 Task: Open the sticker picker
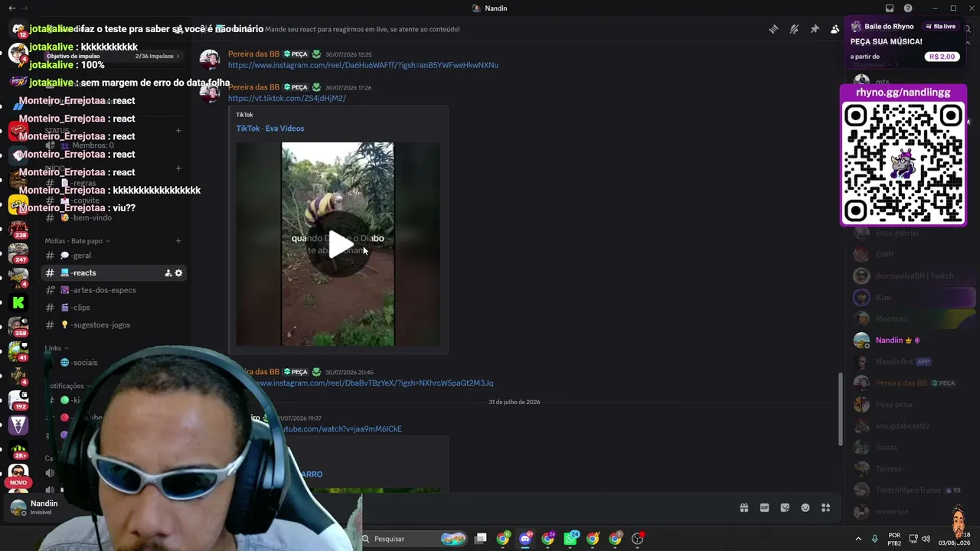pyautogui.click(x=785, y=508)
